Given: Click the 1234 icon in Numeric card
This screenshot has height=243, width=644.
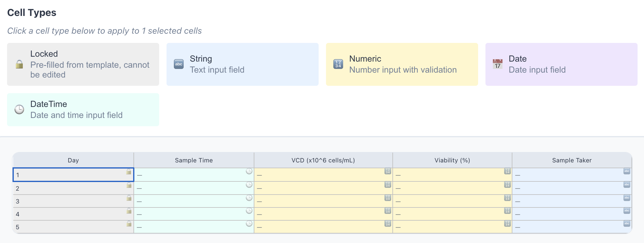Looking at the screenshot, I should click(338, 64).
